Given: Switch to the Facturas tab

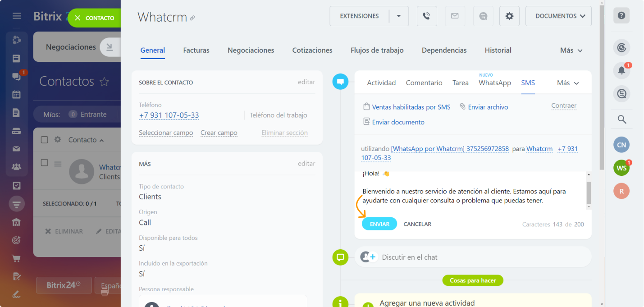Looking at the screenshot, I should point(196,50).
